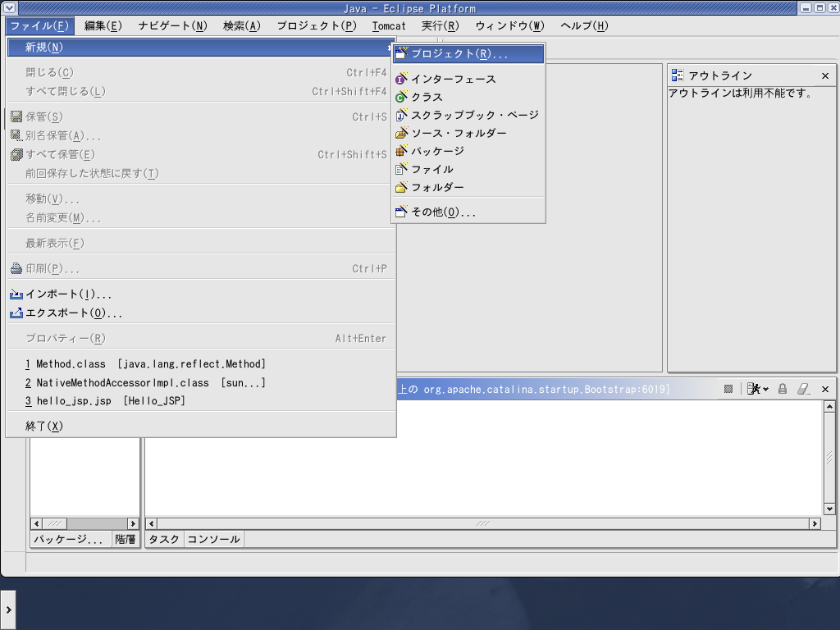Click the package icon in the submenu
This screenshot has height=630, width=840.
pyautogui.click(x=401, y=151)
